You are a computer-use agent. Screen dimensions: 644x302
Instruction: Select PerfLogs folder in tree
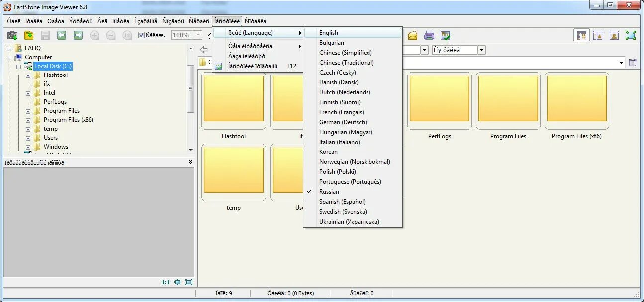[55, 102]
